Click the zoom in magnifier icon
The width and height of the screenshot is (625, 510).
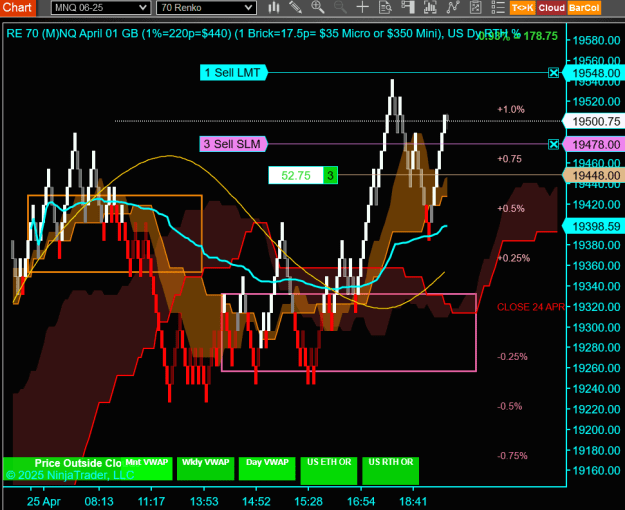(x=318, y=7)
